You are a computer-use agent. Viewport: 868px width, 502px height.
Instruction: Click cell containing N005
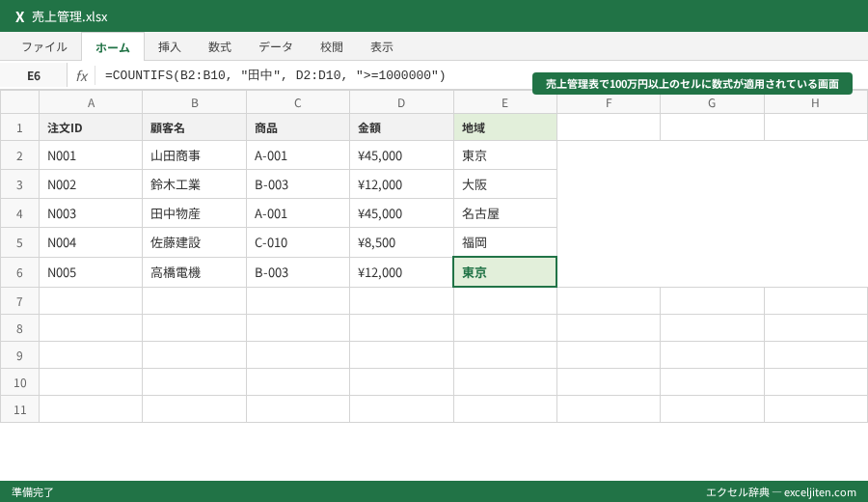(x=91, y=272)
